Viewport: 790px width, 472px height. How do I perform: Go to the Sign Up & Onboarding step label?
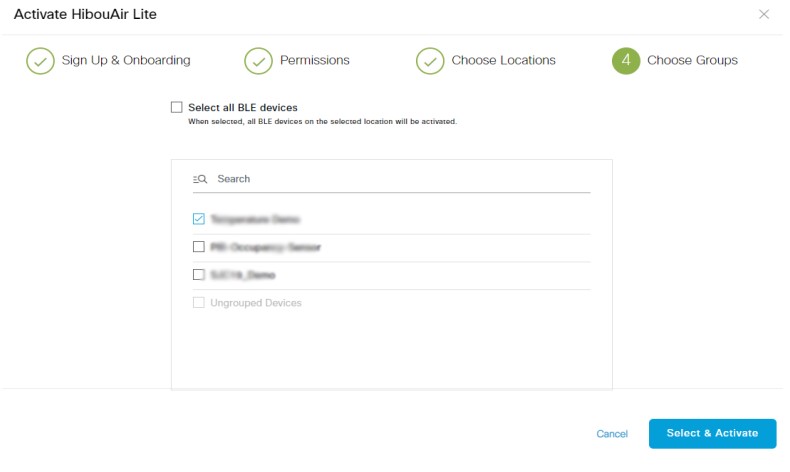click(x=126, y=60)
